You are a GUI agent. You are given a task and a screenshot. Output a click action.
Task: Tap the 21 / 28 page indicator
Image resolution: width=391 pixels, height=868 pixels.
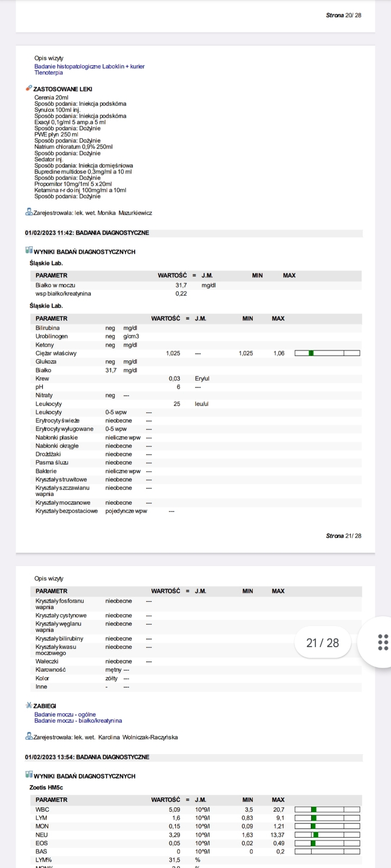pyautogui.click(x=323, y=643)
